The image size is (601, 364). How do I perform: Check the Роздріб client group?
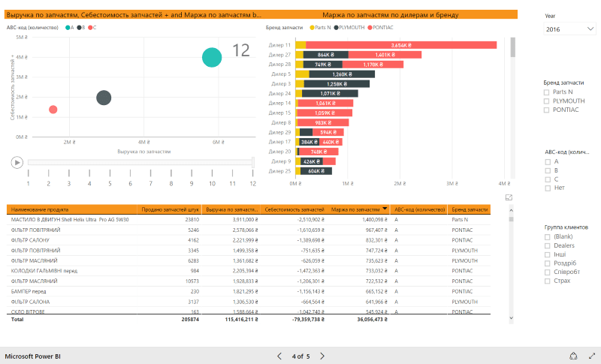pos(548,263)
